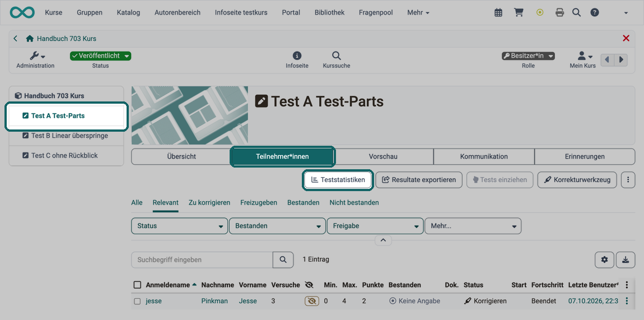Select the Alle filter tab
This screenshot has width=644, height=320.
tap(137, 202)
